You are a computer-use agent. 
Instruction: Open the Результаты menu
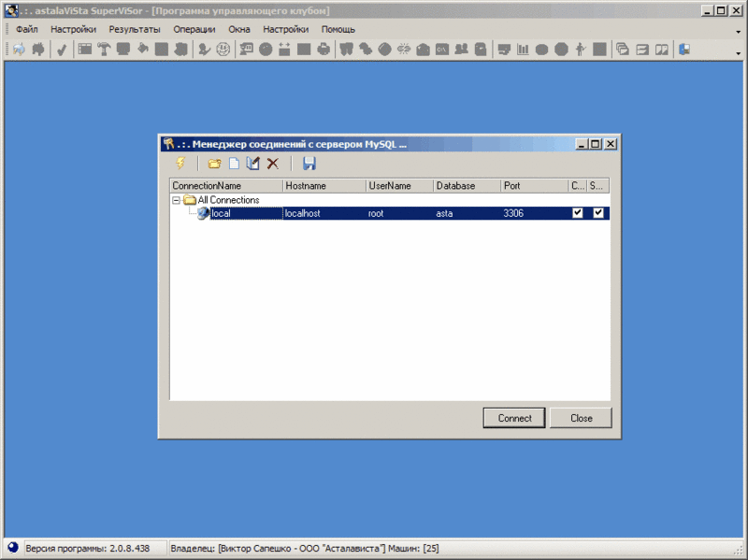[x=135, y=30]
